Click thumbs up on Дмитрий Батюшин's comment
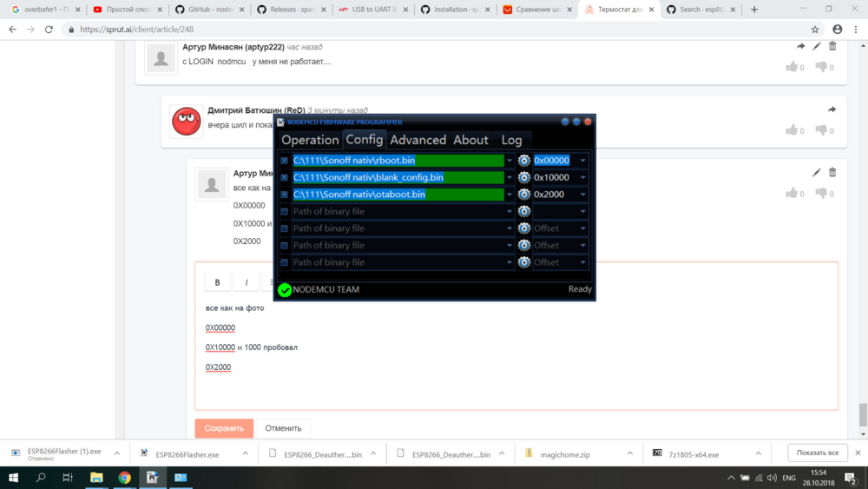 point(792,130)
